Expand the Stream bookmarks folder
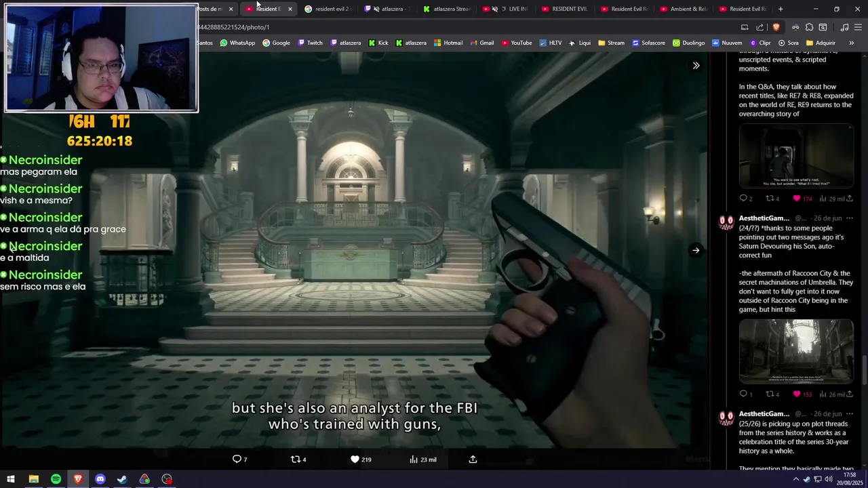 [611, 43]
